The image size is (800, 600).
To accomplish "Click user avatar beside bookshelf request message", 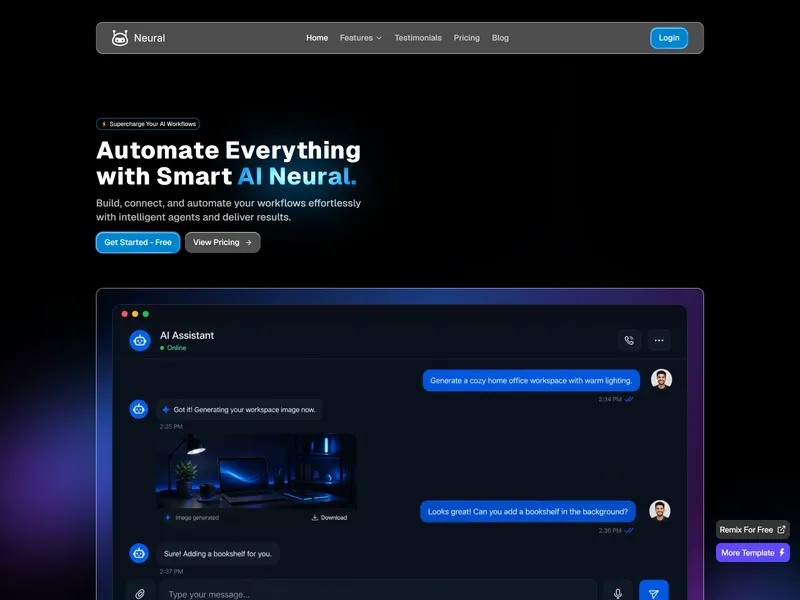I will tap(660, 510).
